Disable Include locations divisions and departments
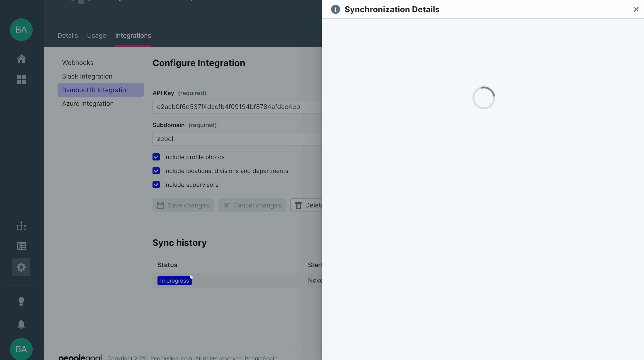The height and width of the screenshot is (360, 644). click(156, 171)
